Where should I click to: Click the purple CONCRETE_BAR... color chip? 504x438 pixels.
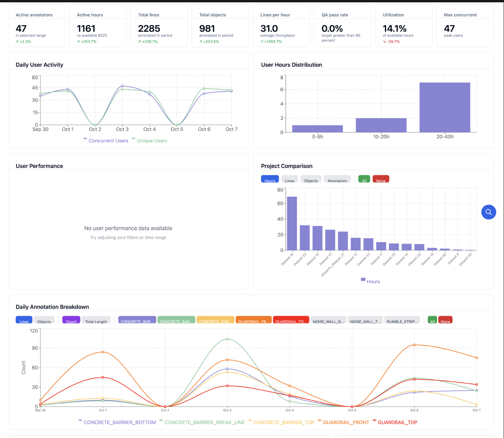pyautogui.click(x=137, y=320)
